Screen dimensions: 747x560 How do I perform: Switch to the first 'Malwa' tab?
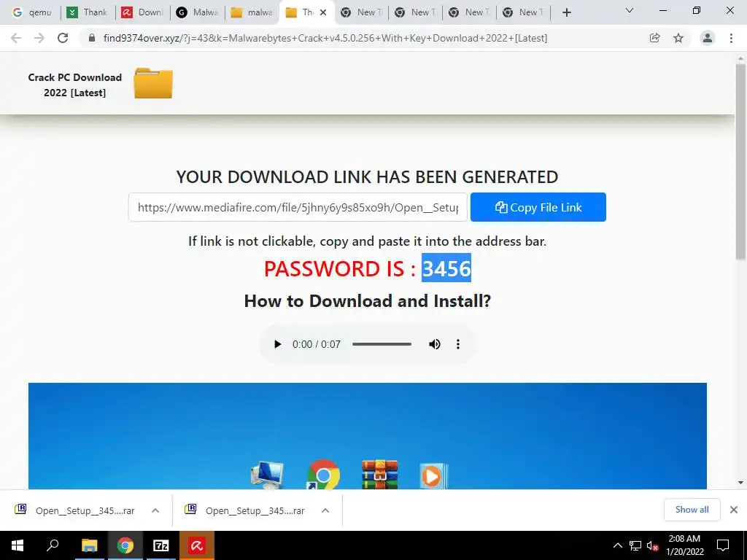point(197,12)
